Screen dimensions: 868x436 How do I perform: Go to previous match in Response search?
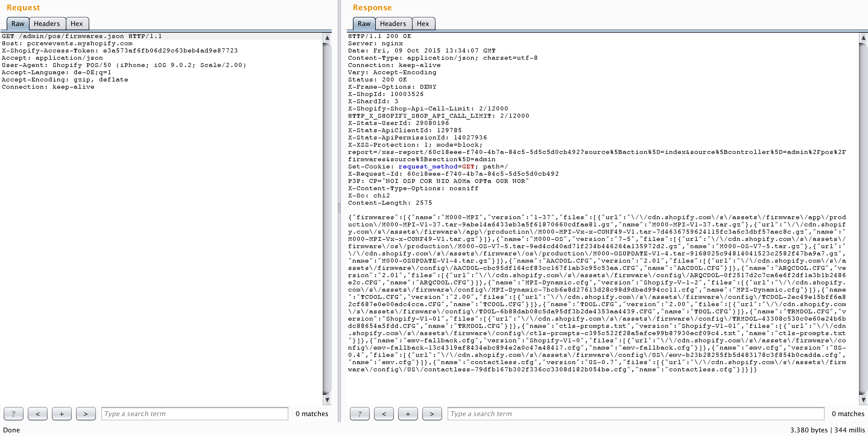384,414
